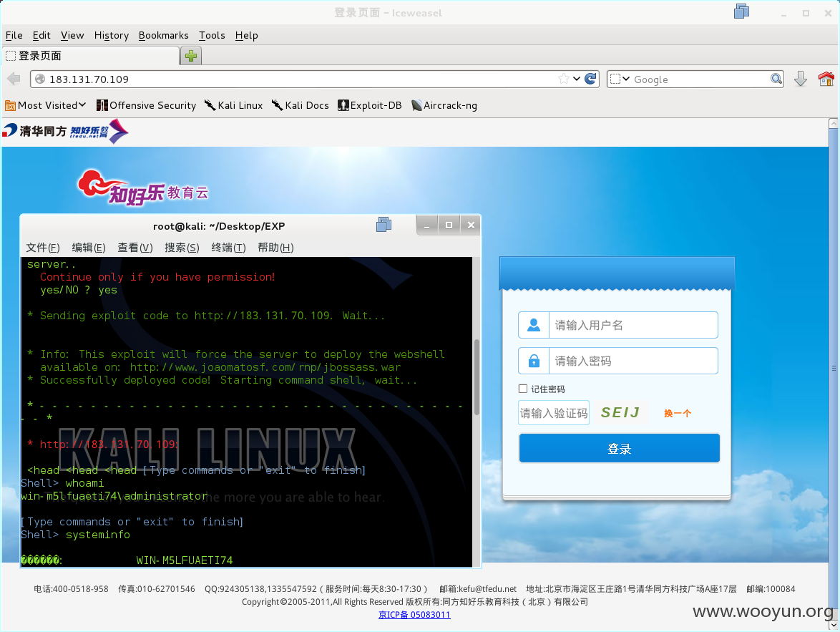The width and height of the screenshot is (840, 632).
Task: Click the captcha input 请输入验证码
Action: 554,413
